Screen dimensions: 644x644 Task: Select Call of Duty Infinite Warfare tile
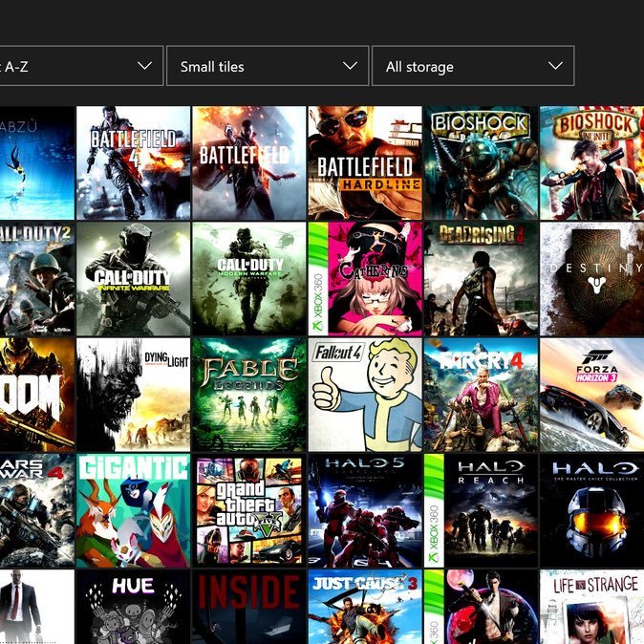[133, 279]
